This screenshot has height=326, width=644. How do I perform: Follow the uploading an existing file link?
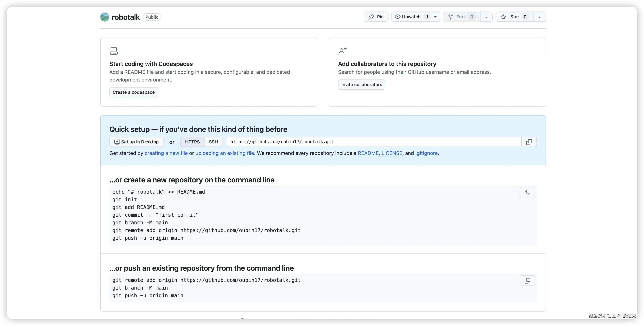pyautogui.click(x=225, y=153)
